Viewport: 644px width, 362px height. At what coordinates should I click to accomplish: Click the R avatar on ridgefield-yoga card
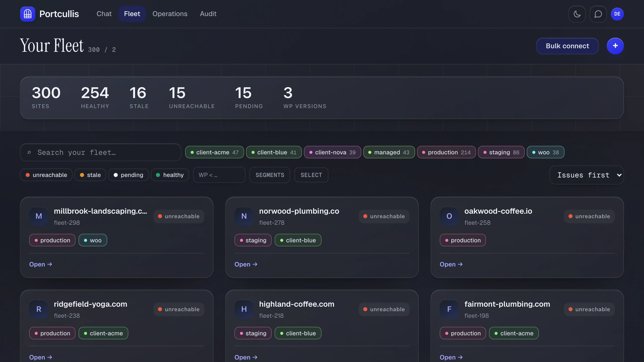39,309
